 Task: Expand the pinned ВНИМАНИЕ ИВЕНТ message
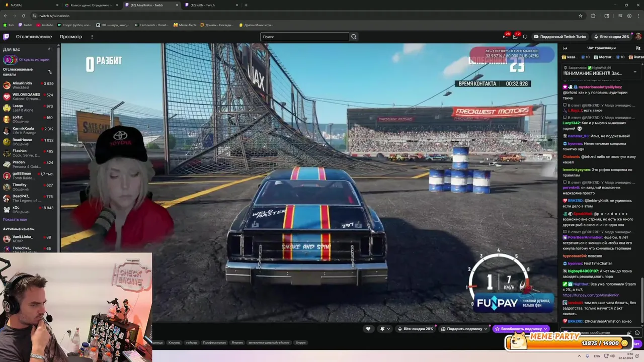(635, 71)
